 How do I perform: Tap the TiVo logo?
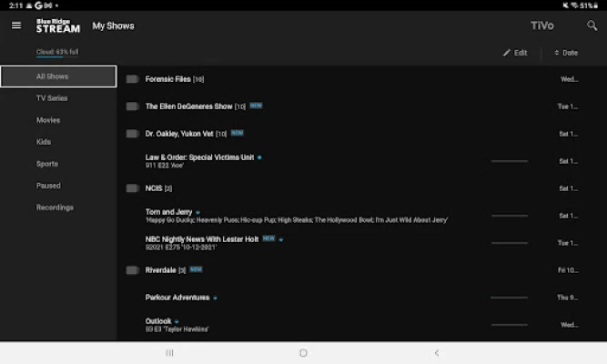[x=542, y=26]
